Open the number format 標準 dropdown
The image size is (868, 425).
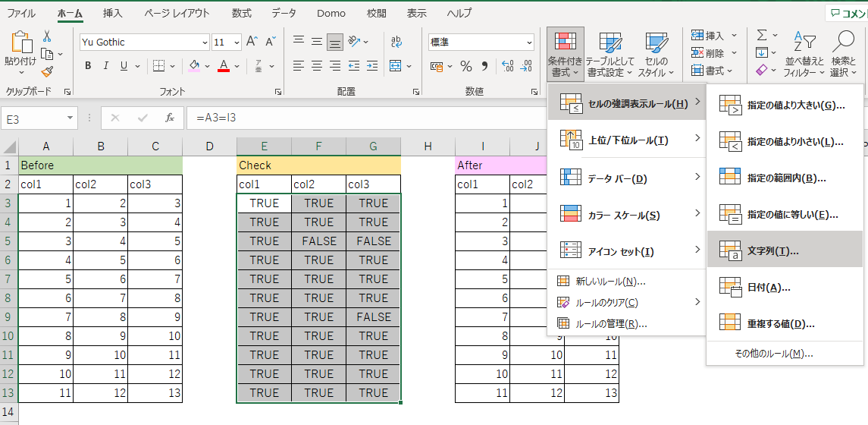[529, 42]
